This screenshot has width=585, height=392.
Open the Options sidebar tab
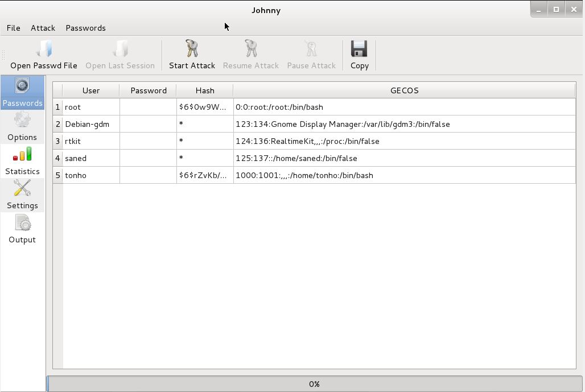[x=22, y=126]
